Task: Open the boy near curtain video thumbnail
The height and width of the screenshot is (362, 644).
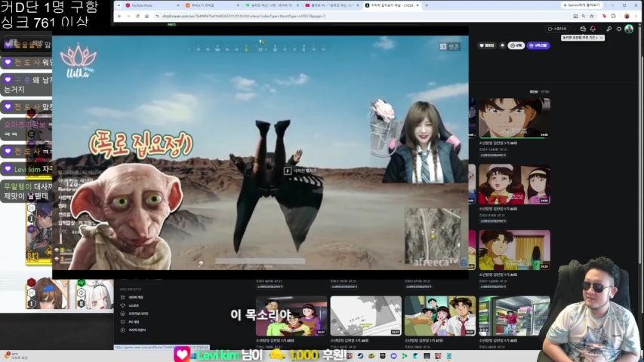Action: (514, 250)
